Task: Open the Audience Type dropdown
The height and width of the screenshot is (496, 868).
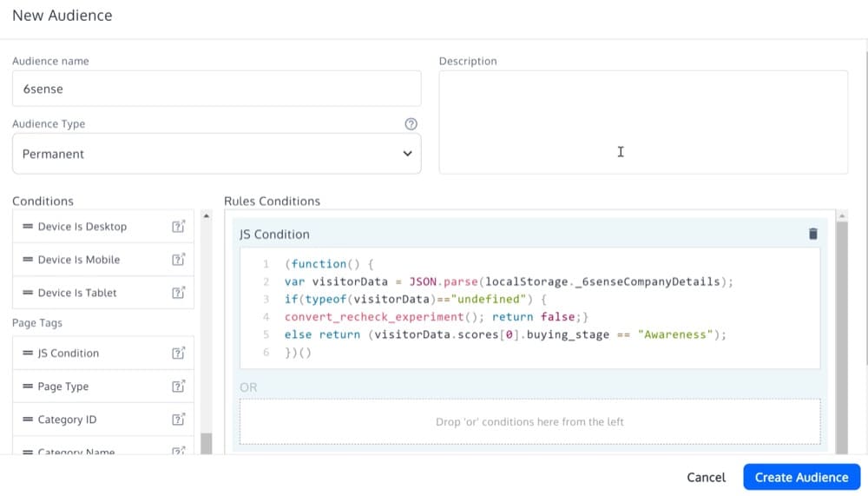Action: 216,154
